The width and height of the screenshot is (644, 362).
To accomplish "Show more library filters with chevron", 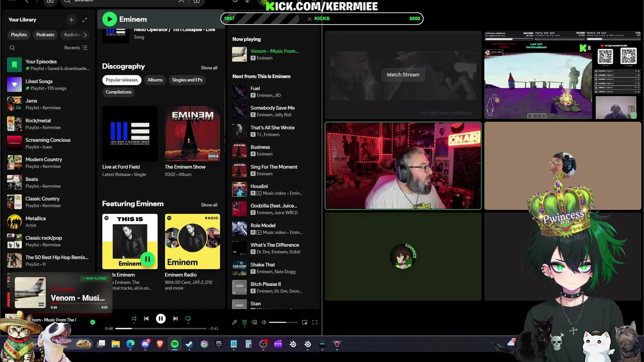I will [x=85, y=35].
